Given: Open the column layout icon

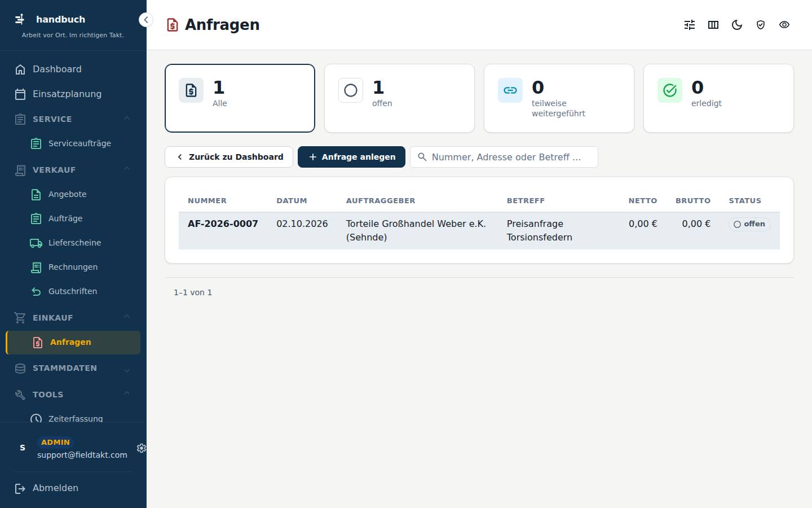Looking at the screenshot, I should pyautogui.click(x=713, y=25).
